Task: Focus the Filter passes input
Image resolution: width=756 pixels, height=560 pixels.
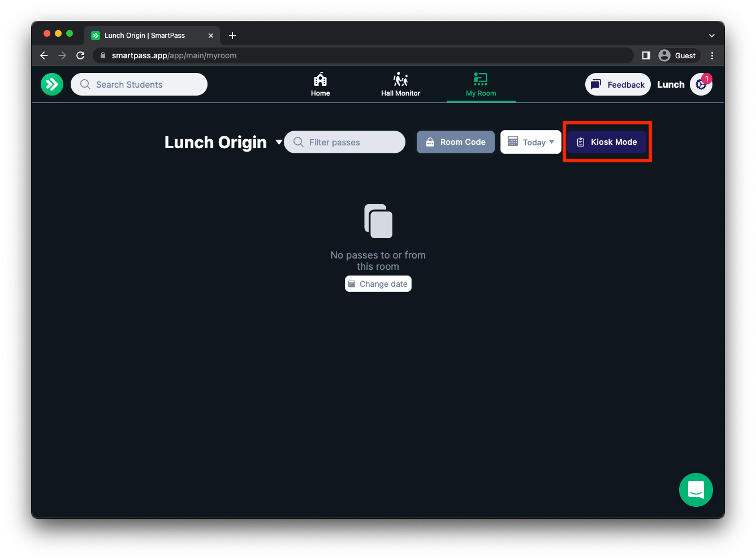Action: pyautogui.click(x=345, y=142)
